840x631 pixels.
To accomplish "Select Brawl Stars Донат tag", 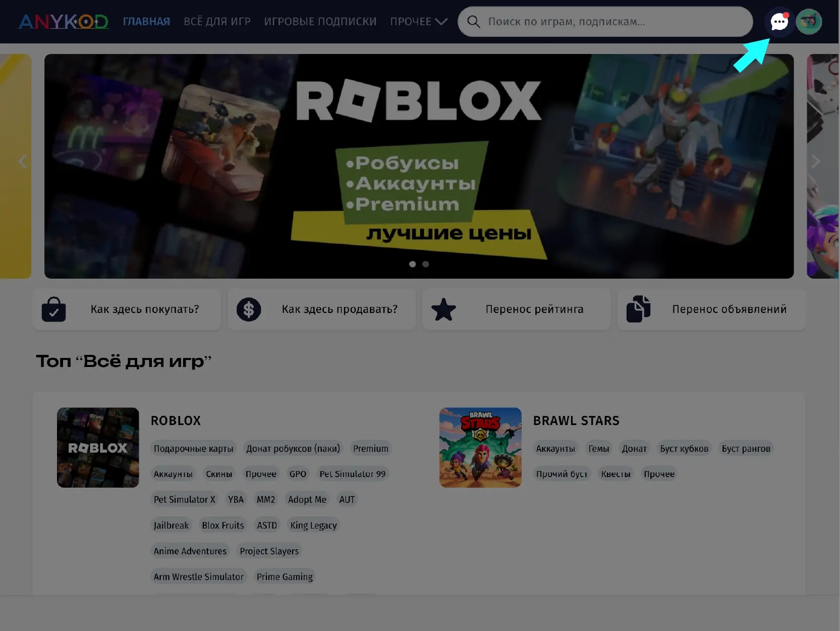I will point(634,448).
